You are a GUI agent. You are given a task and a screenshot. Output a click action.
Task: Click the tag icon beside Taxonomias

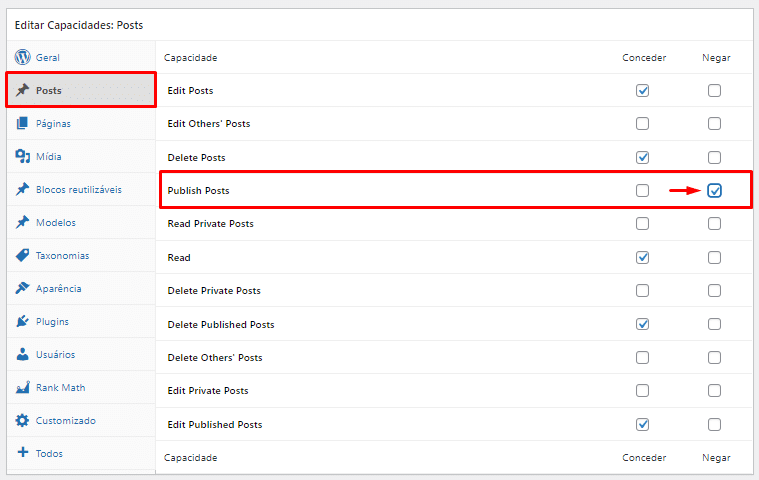22,255
